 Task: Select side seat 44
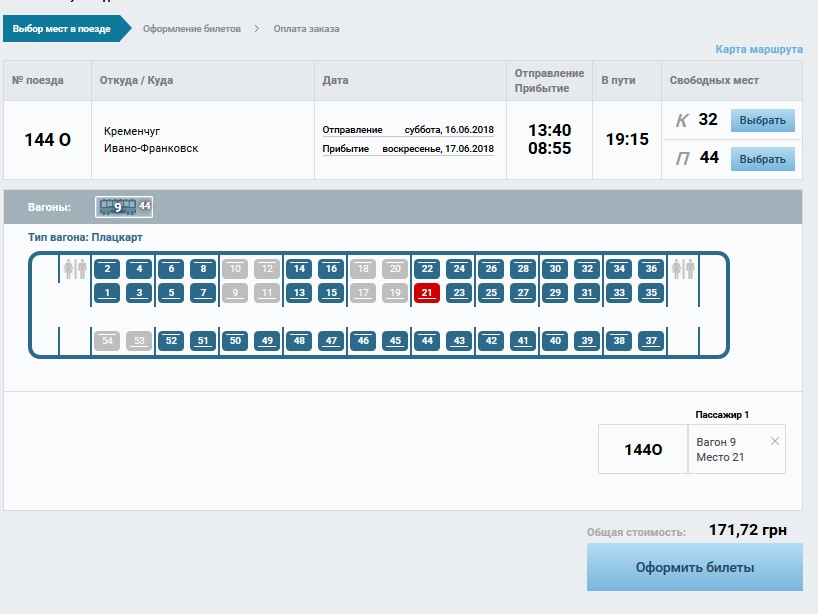point(427,340)
